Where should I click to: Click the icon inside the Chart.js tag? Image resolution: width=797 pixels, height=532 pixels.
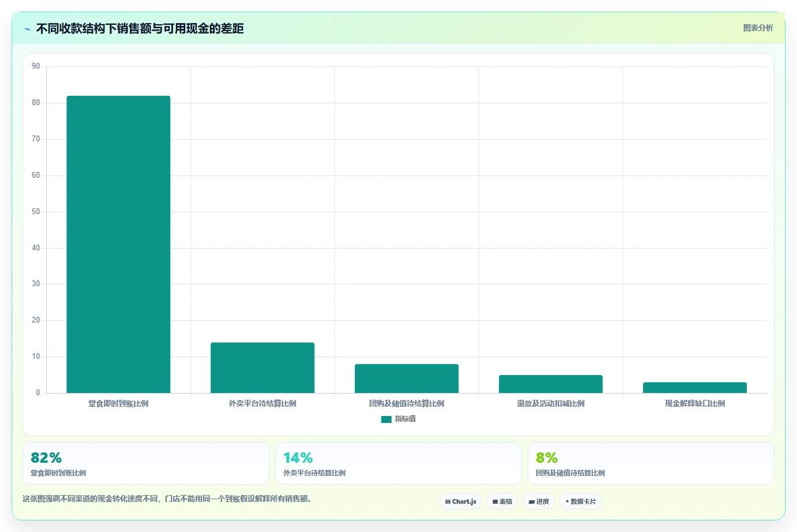click(x=448, y=502)
